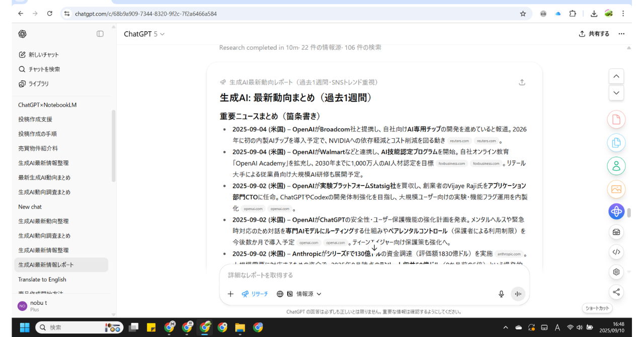Click the export icon above the report title
Image resolution: width=644 pixels, height=337 pixels.
522,82
